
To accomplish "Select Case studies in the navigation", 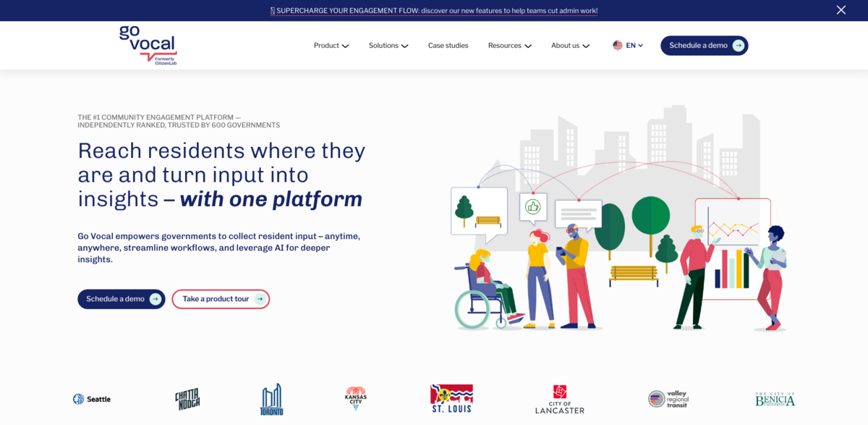I will (448, 45).
